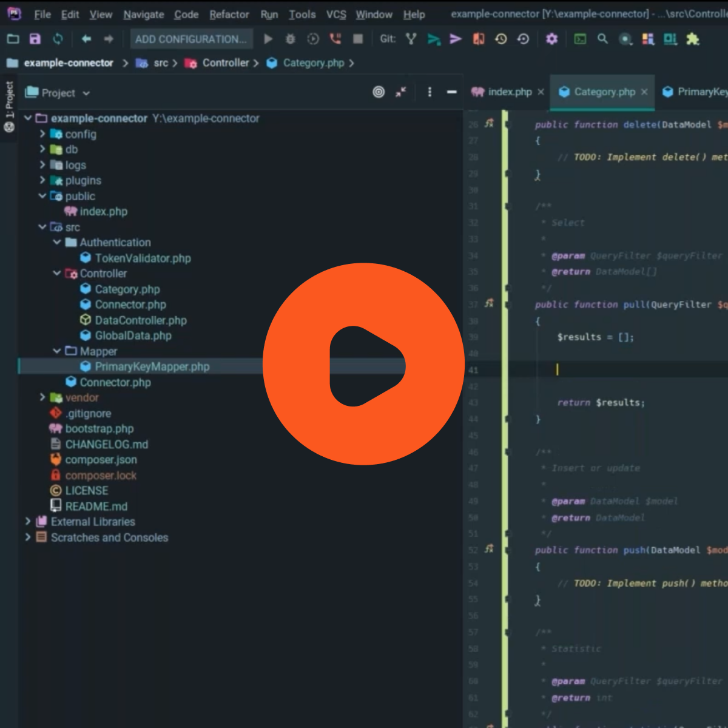Open the Project panel options dots
The image size is (728, 728).
click(430, 92)
